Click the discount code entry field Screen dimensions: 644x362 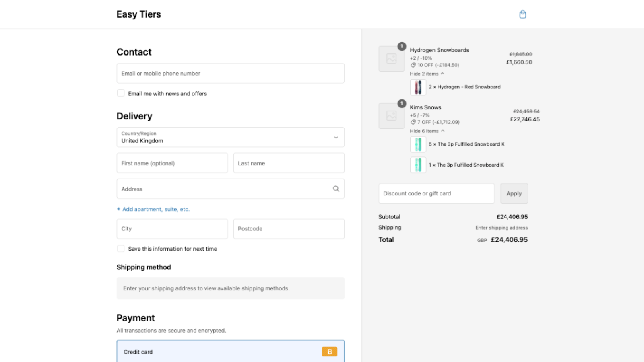[436, 193]
